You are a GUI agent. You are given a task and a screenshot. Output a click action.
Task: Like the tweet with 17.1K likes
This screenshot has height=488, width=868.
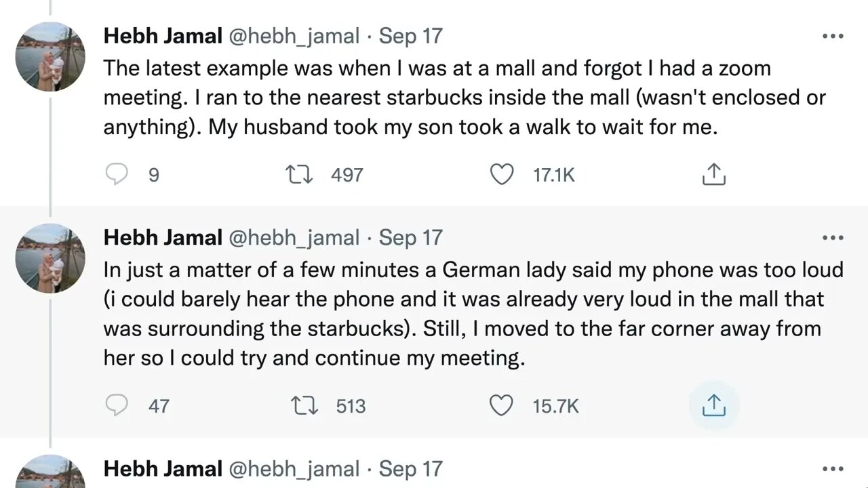click(x=502, y=175)
